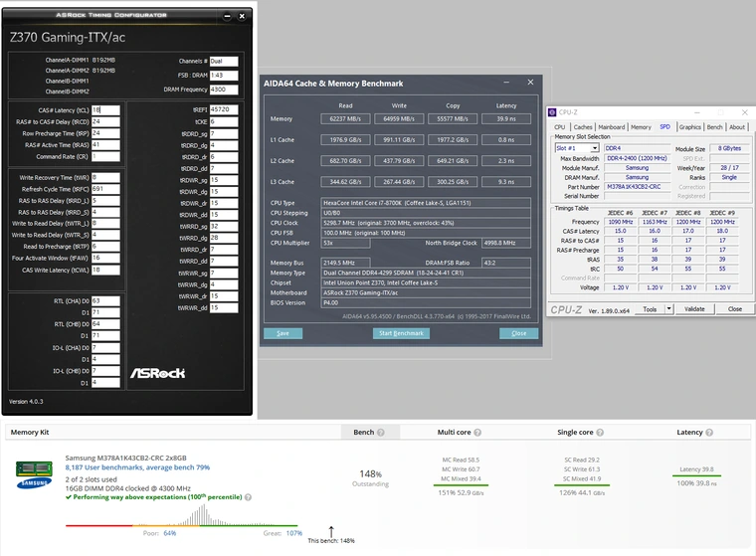The image size is (756, 556).
Task: Click the Row Precharge Time (tRP) field
Action: 105,133
